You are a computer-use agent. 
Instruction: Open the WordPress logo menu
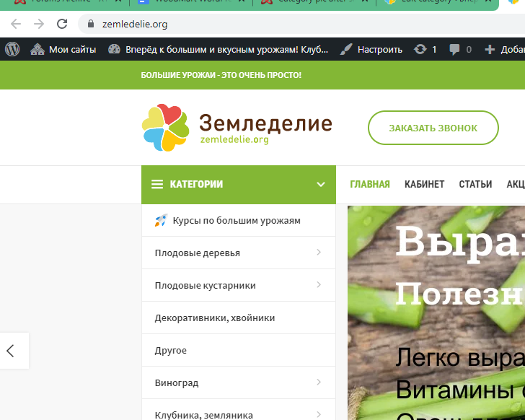[x=12, y=50]
